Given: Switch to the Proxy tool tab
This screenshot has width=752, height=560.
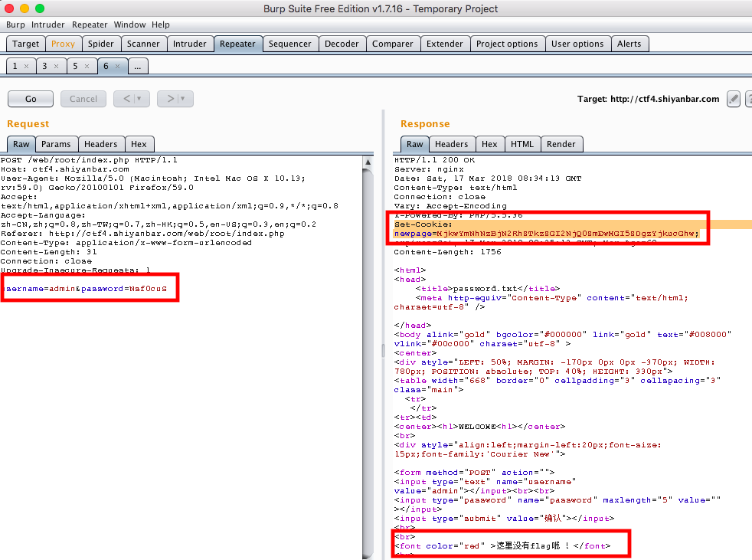Looking at the screenshot, I should click(63, 44).
